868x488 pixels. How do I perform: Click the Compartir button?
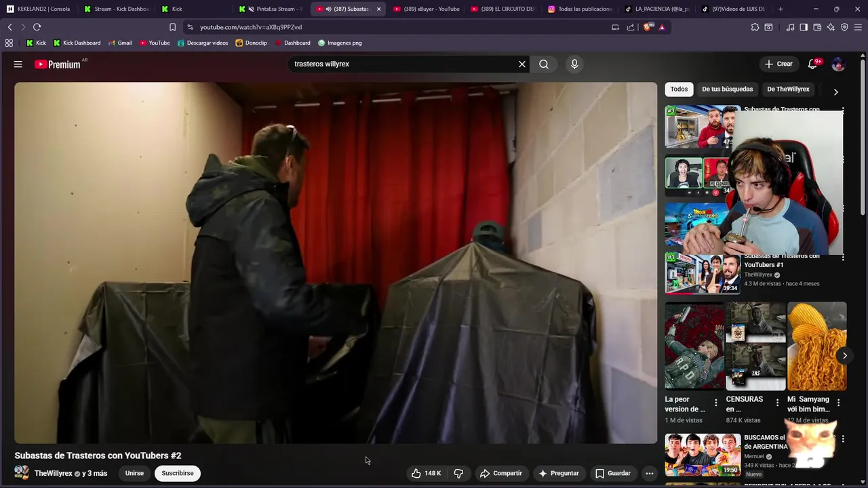[x=500, y=473]
